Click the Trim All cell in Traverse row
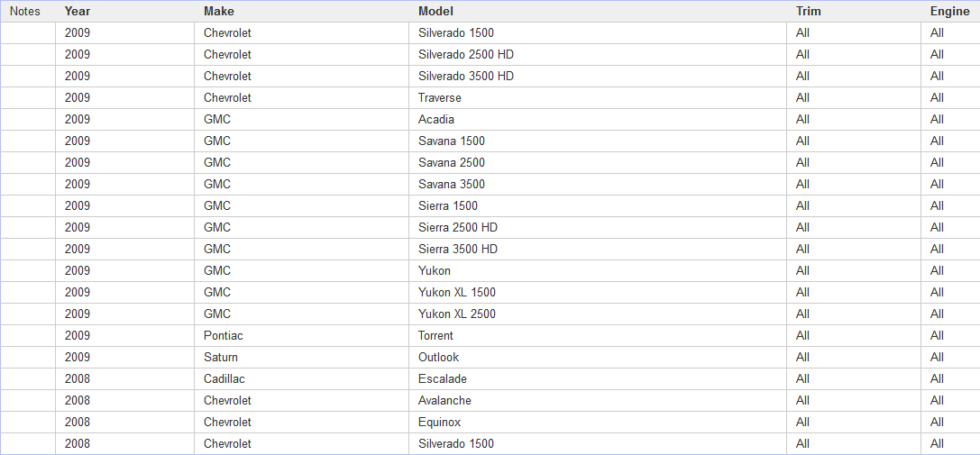The image size is (980, 455). [x=854, y=98]
